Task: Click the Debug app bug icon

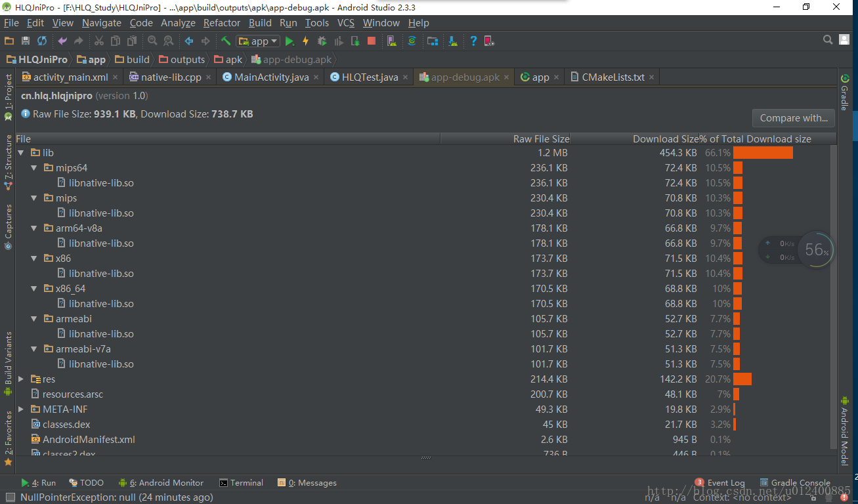Action: [x=322, y=41]
